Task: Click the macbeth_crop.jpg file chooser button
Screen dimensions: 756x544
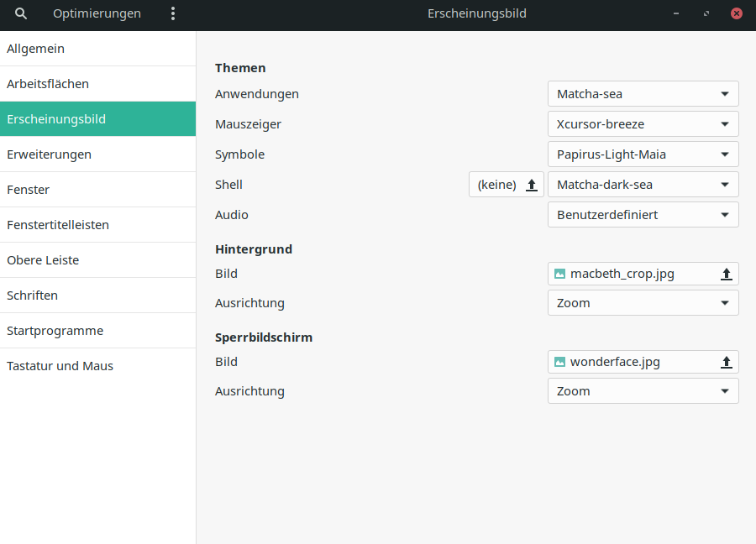Action: [634, 274]
